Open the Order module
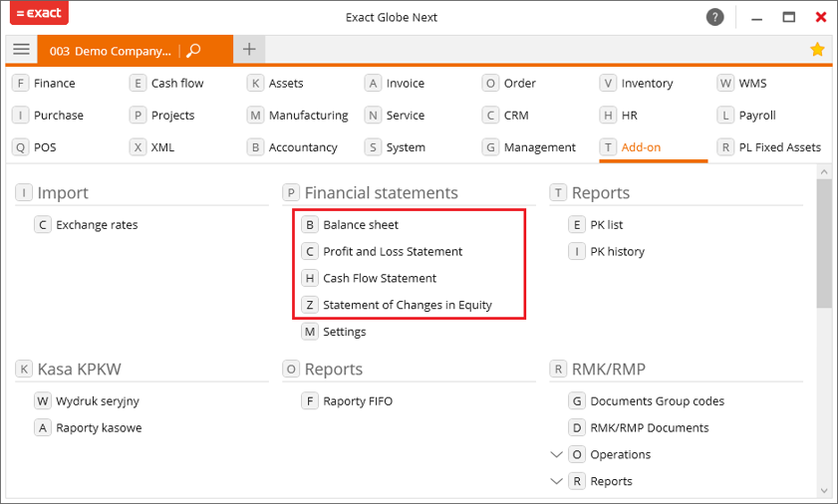 pos(509,84)
